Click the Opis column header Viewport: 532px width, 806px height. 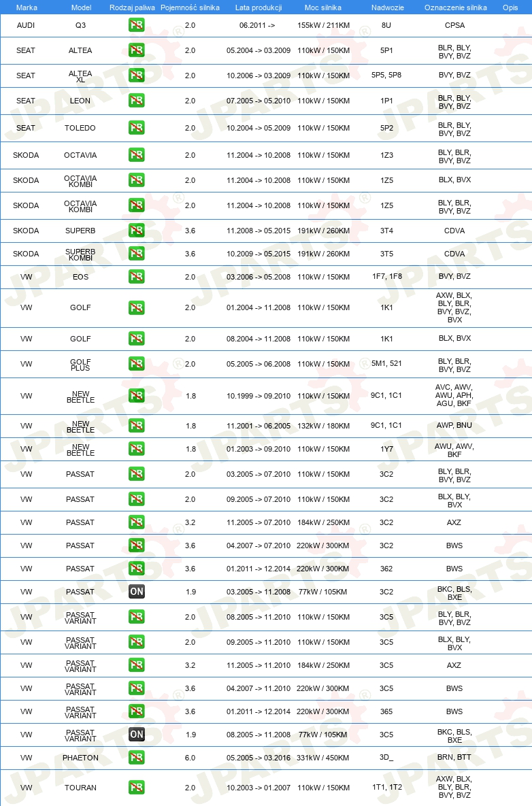point(510,7)
